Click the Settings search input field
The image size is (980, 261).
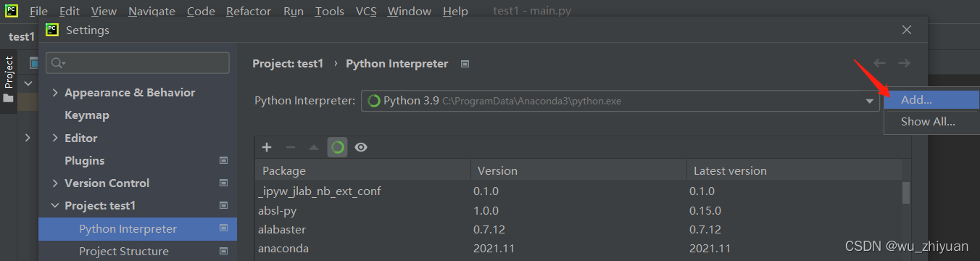(x=138, y=63)
